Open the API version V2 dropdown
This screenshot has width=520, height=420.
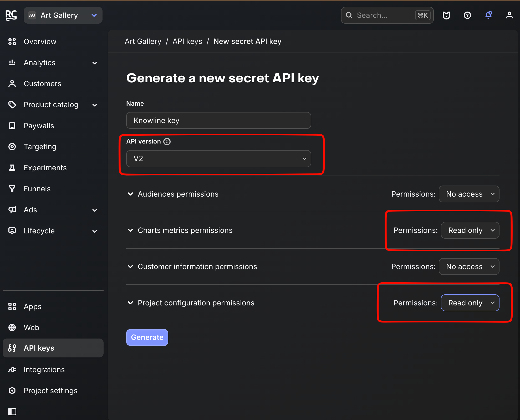pos(218,158)
